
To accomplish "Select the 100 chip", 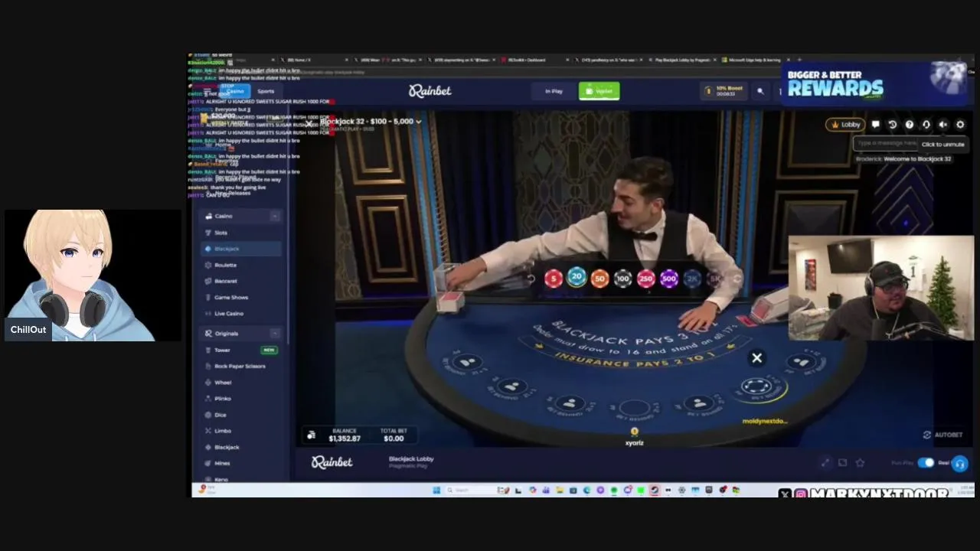I will coord(622,279).
